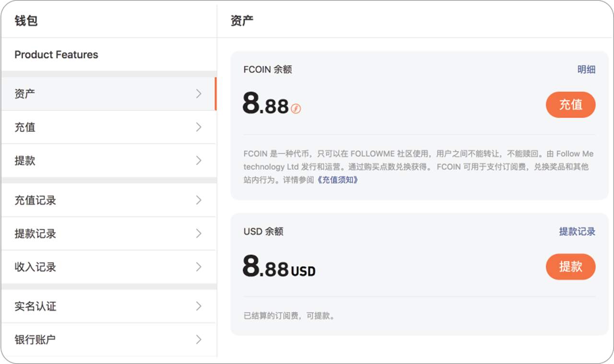The image size is (614, 364).
Task: Open the 资产 menu item
Action: point(108,94)
